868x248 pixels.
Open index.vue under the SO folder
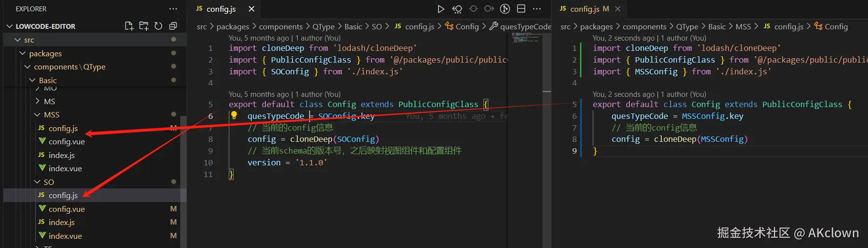tap(65, 236)
